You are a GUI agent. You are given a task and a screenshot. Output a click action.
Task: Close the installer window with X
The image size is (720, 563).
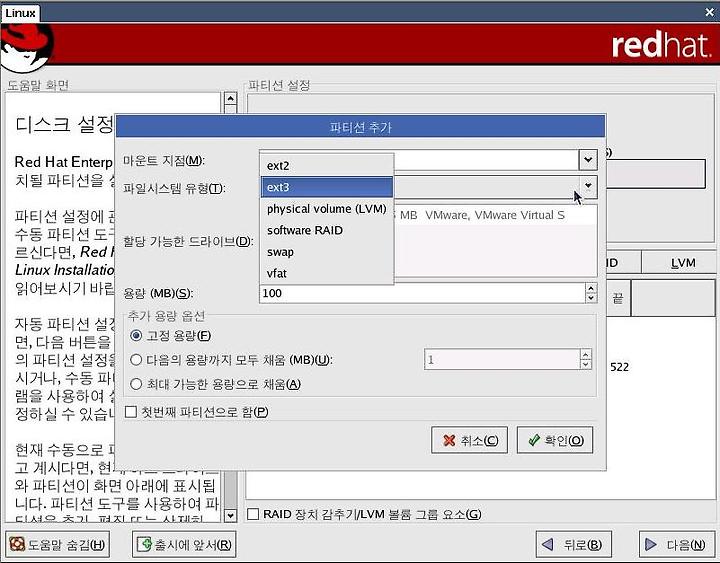tap(709, 12)
